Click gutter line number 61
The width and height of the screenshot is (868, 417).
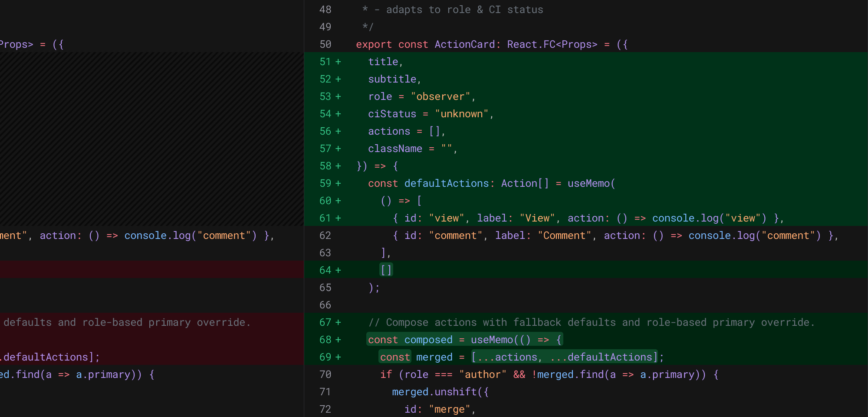[x=325, y=218]
